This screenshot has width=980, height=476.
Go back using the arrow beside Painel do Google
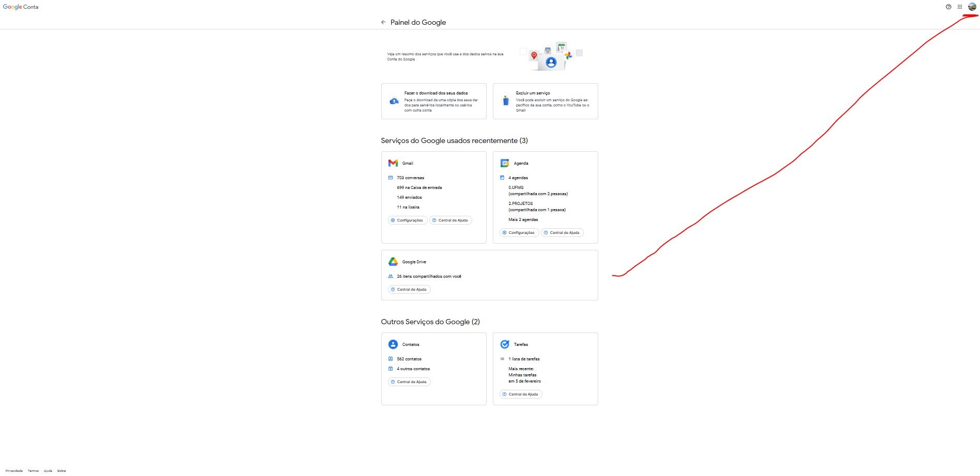[383, 22]
